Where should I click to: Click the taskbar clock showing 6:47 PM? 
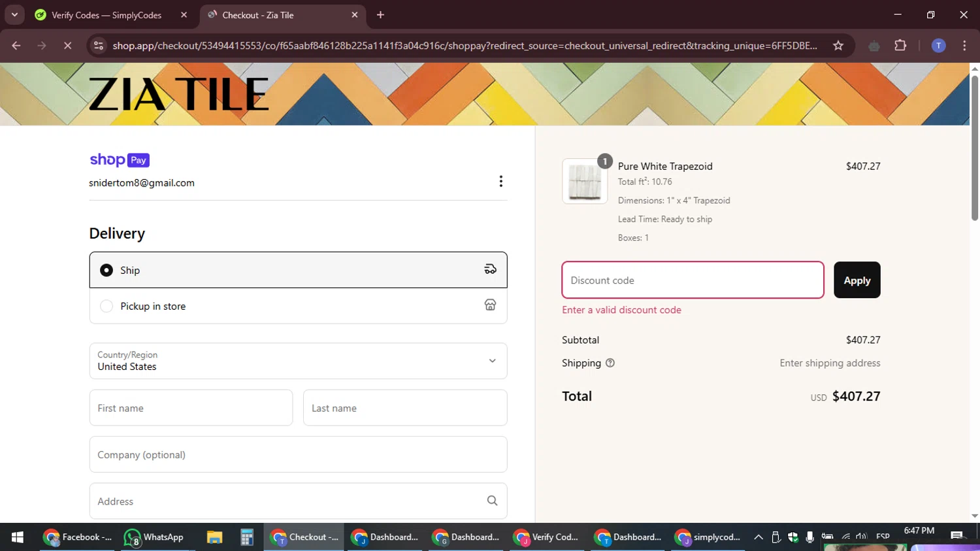pos(919,531)
